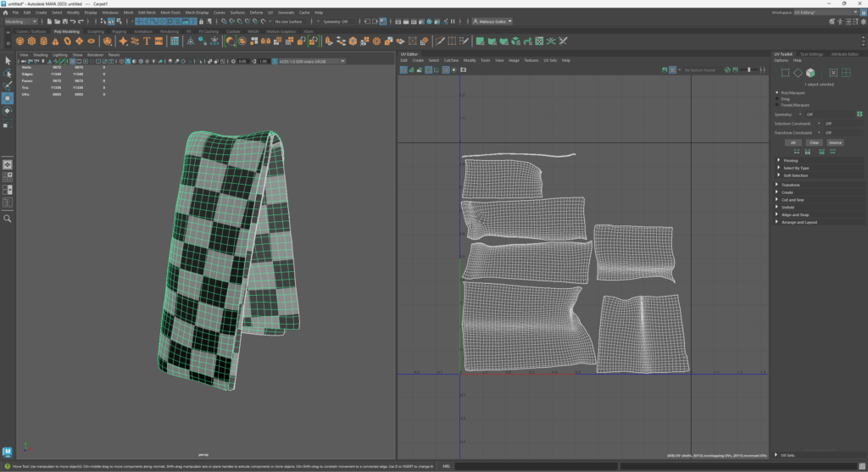The width and height of the screenshot is (868, 472).
Task: Open the Modeling menu set dropdown
Action: 21,21
